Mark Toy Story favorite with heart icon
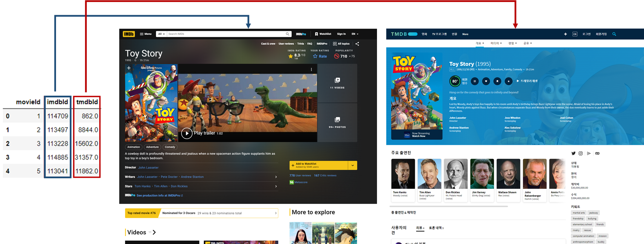This screenshot has width=644, height=244. point(486,81)
